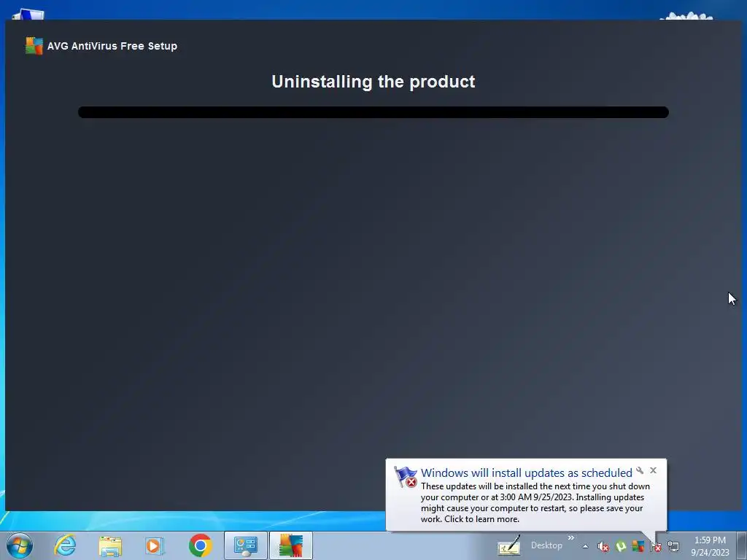Click the Windows Update flag in balloon
Screen dimensions: 747x560
point(406,477)
